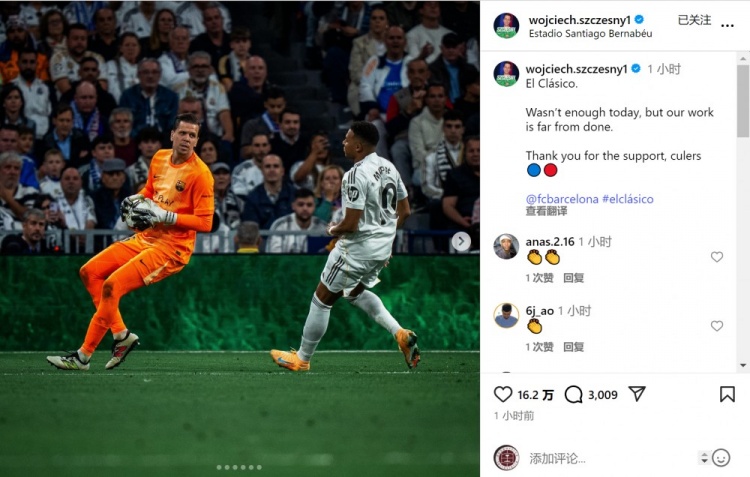Viewport: 750px width, 477px height.
Task: Open the three-dot more options menu
Action: click(x=727, y=25)
